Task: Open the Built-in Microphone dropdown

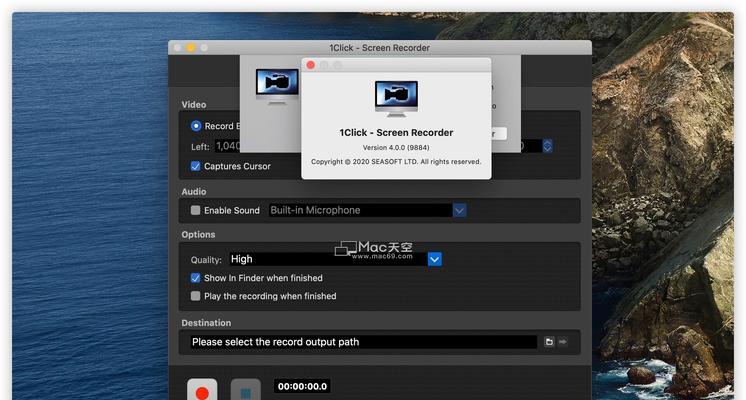Action: [459, 210]
